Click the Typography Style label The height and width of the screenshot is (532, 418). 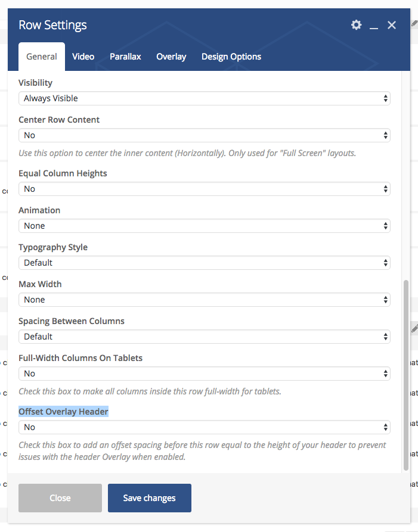53,247
